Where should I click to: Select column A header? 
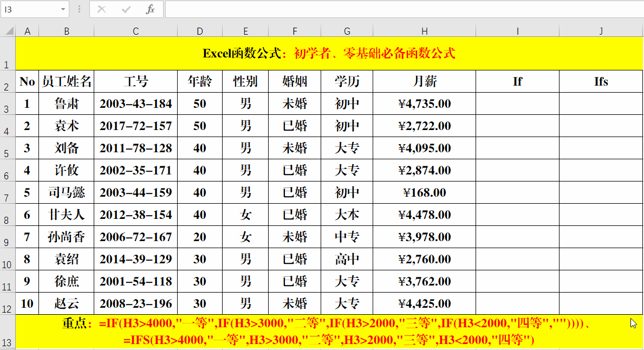click(27, 31)
